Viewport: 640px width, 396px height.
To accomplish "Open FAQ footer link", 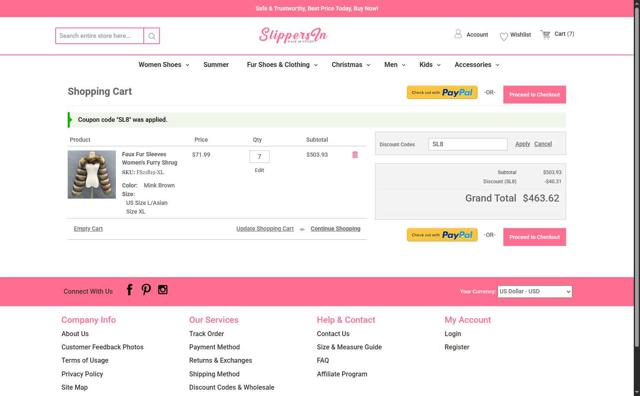I will 323,360.
